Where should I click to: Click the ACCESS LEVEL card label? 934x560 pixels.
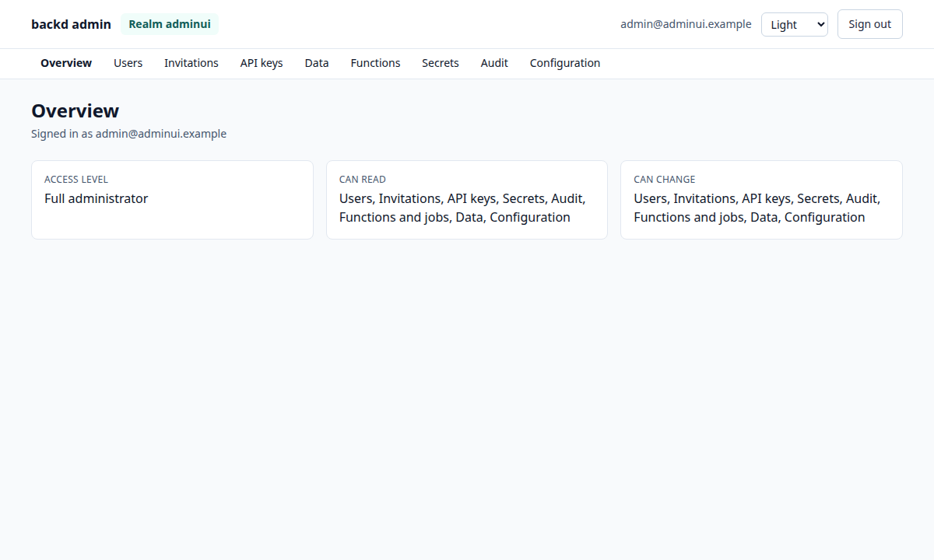(76, 179)
